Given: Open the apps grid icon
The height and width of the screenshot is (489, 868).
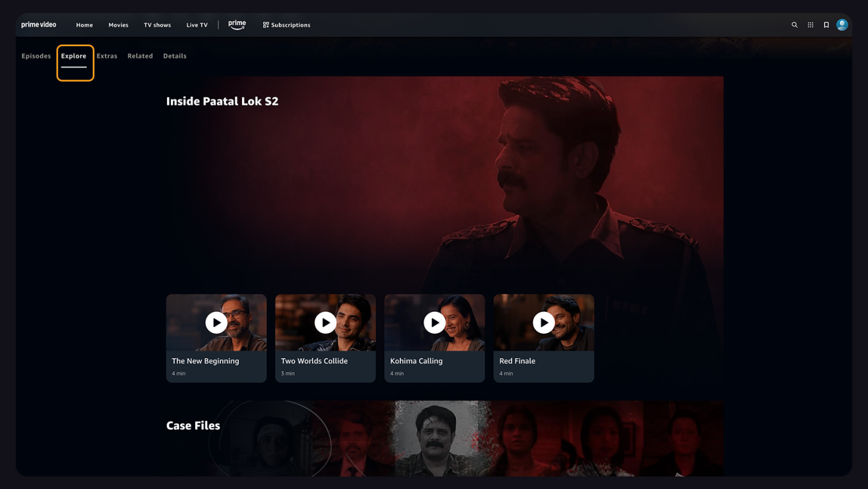Looking at the screenshot, I should (x=810, y=25).
